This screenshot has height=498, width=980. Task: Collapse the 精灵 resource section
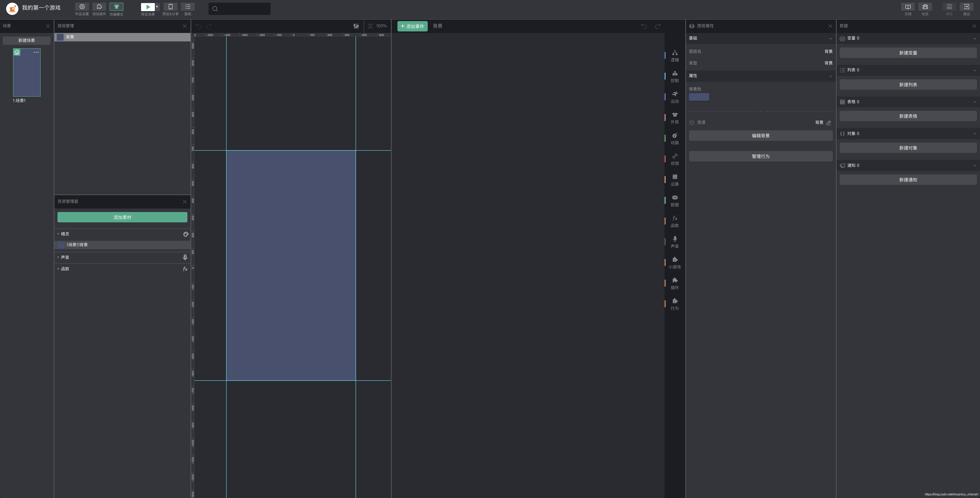[58, 234]
